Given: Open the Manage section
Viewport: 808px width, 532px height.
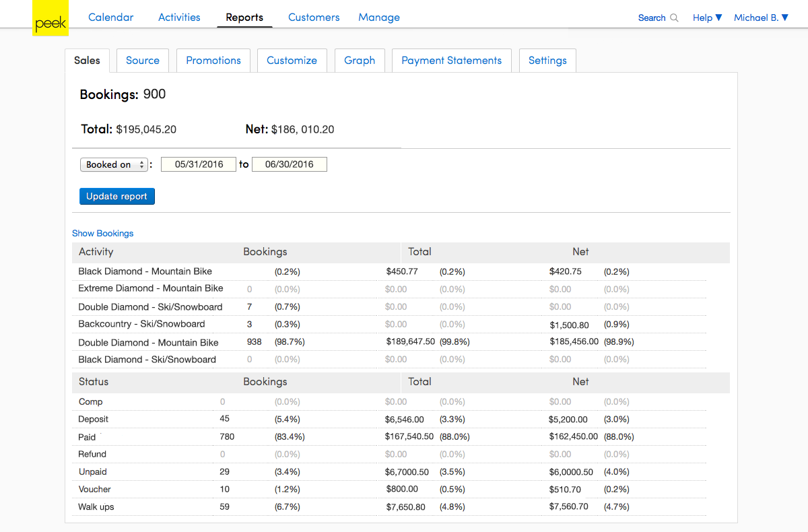Looking at the screenshot, I should click(x=379, y=18).
